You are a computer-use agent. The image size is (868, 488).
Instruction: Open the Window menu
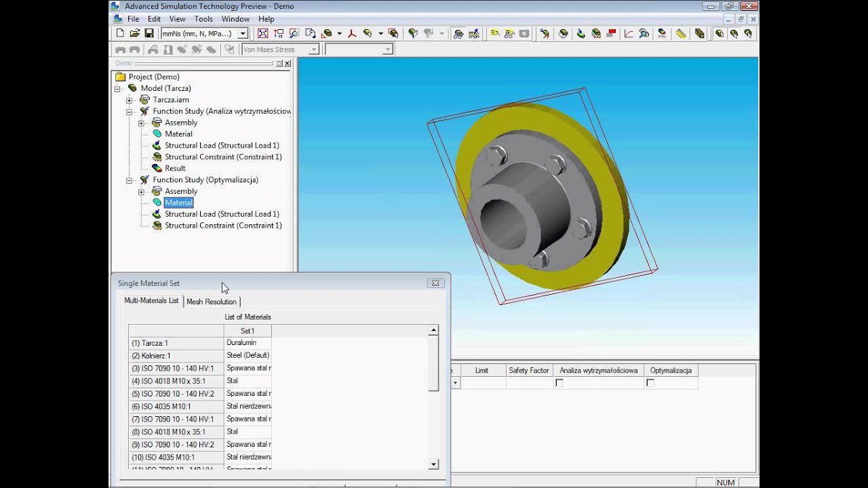click(235, 19)
